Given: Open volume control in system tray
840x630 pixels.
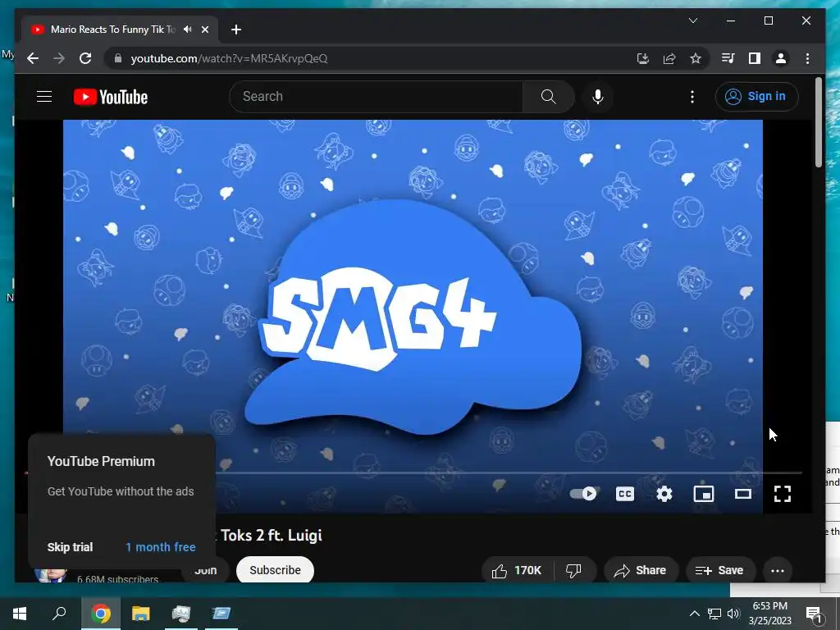Looking at the screenshot, I should click(733, 614).
